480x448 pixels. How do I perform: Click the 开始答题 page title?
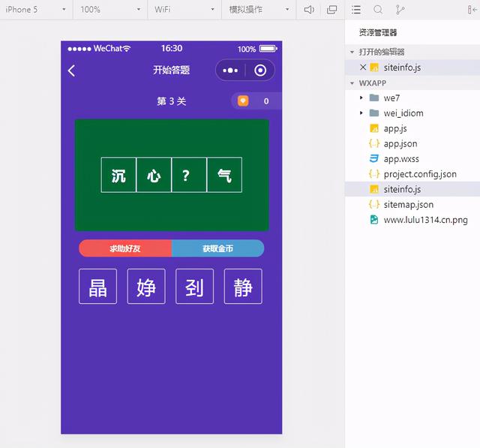pyautogui.click(x=172, y=70)
